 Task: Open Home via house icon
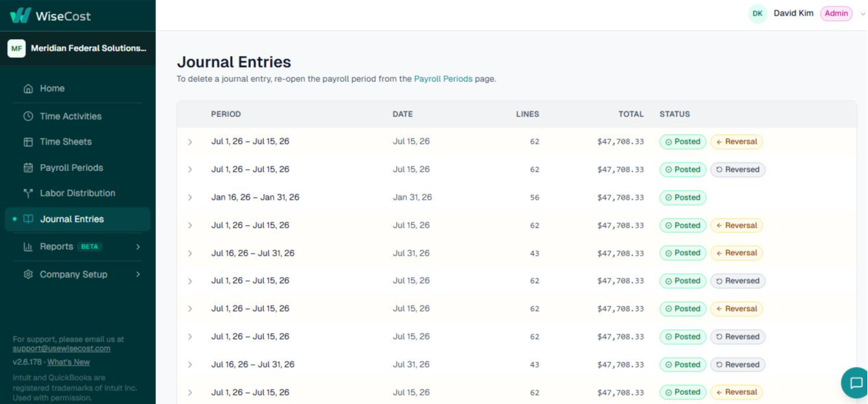[x=28, y=88]
